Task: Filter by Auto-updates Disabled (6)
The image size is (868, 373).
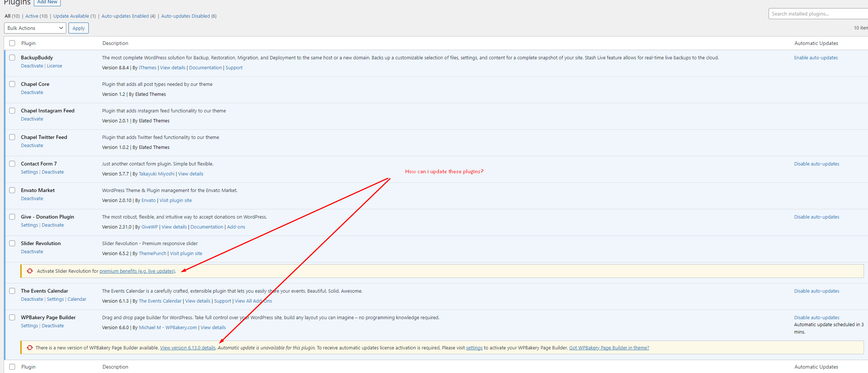Action: (189, 16)
